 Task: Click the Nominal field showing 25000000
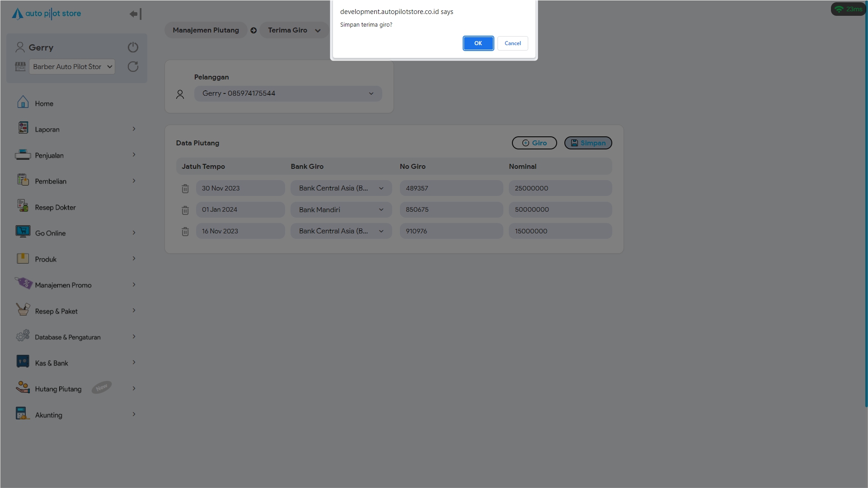pos(560,188)
